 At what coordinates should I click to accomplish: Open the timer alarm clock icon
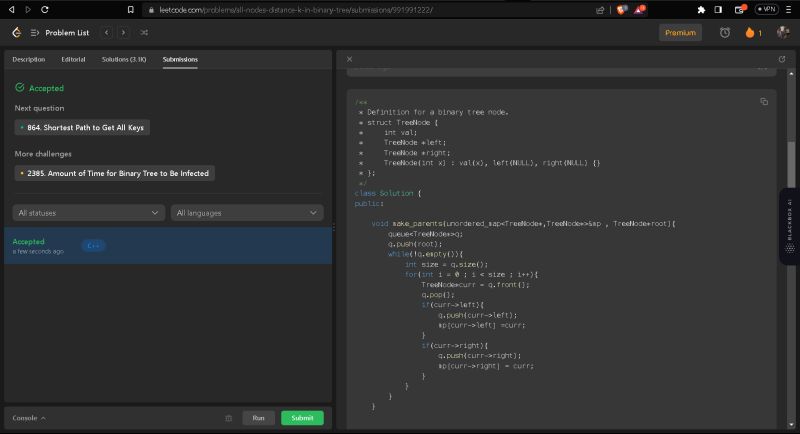[724, 33]
